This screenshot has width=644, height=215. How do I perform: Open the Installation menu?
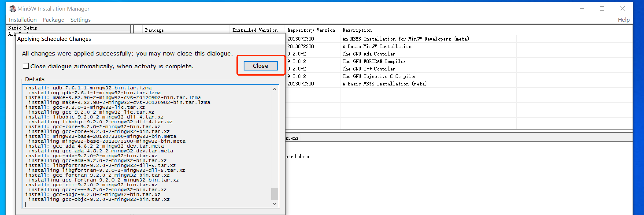(23, 20)
